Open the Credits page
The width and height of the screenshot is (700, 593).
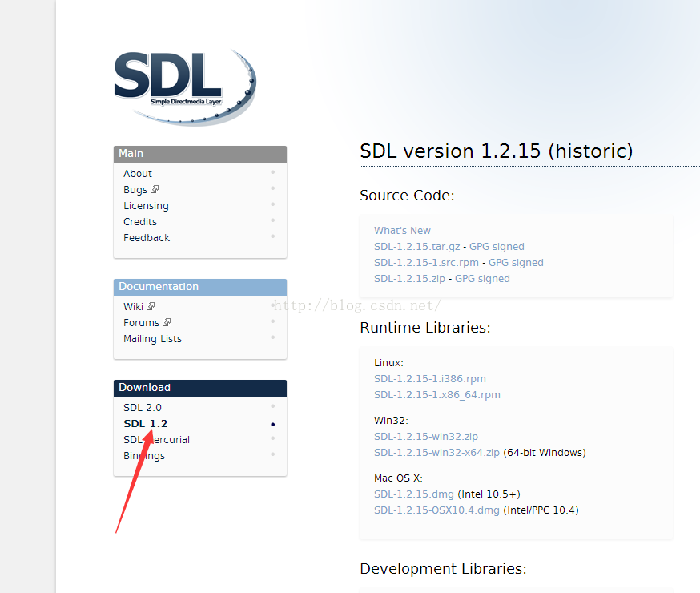[x=140, y=221]
